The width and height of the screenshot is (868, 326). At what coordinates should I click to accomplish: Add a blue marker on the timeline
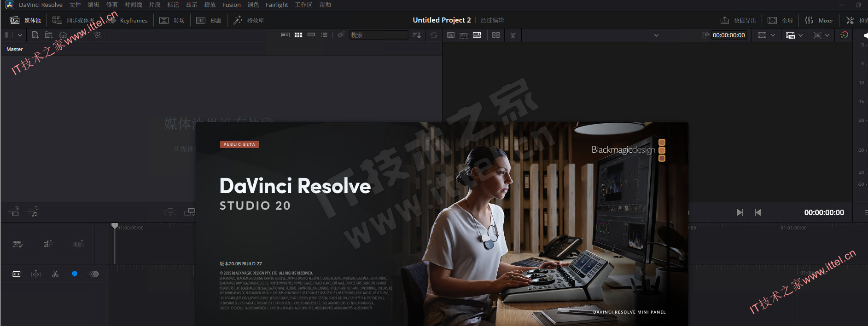(75, 274)
